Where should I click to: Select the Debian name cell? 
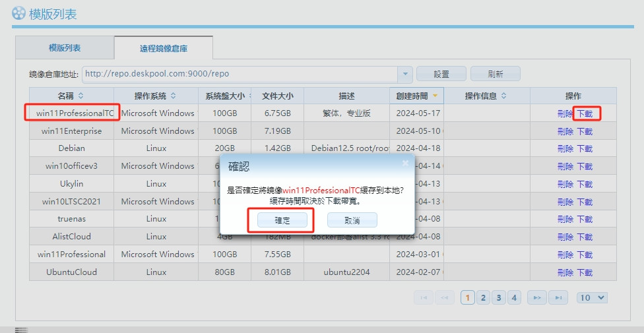pos(71,148)
